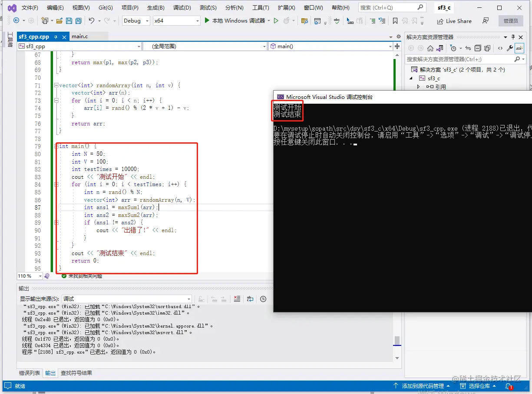
Task: Click the comment out selected lines icon
Action: click(373, 20)
